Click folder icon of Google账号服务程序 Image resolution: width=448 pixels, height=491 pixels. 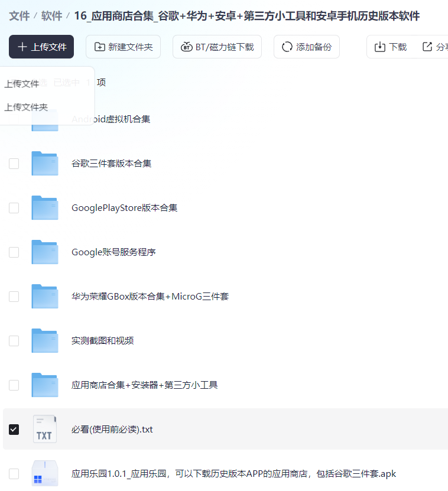coord(45,252)
